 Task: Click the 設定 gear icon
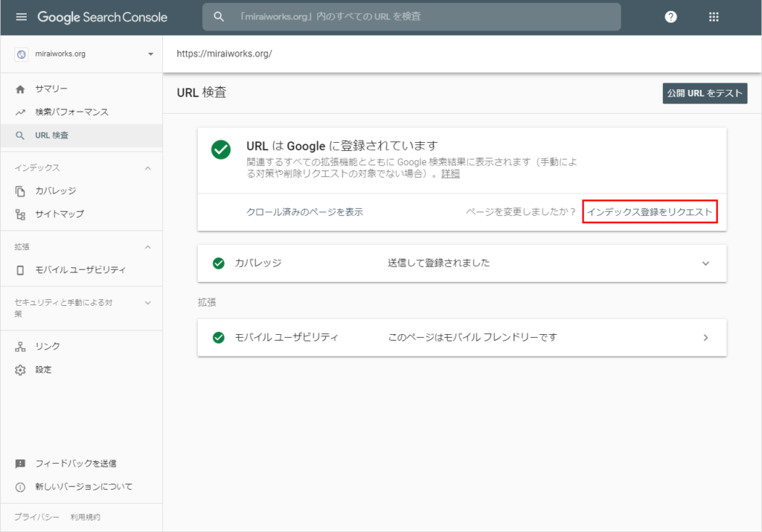tap(20, 370)
